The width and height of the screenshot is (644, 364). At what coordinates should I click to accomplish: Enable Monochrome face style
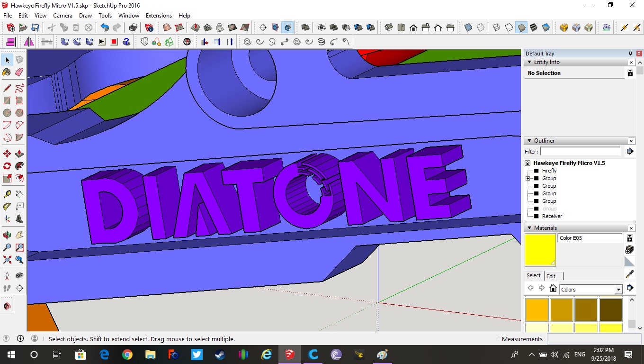[x=546, y=27]
